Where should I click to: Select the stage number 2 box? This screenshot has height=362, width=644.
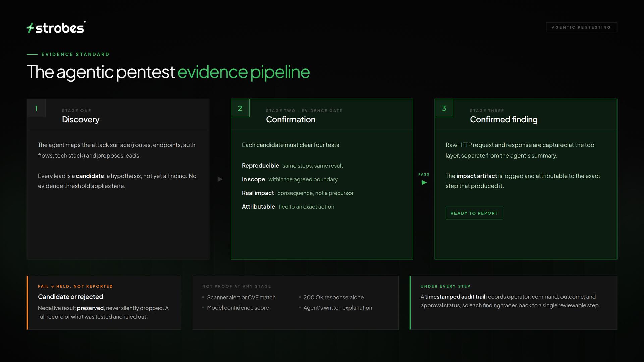[x=240, y=108]
